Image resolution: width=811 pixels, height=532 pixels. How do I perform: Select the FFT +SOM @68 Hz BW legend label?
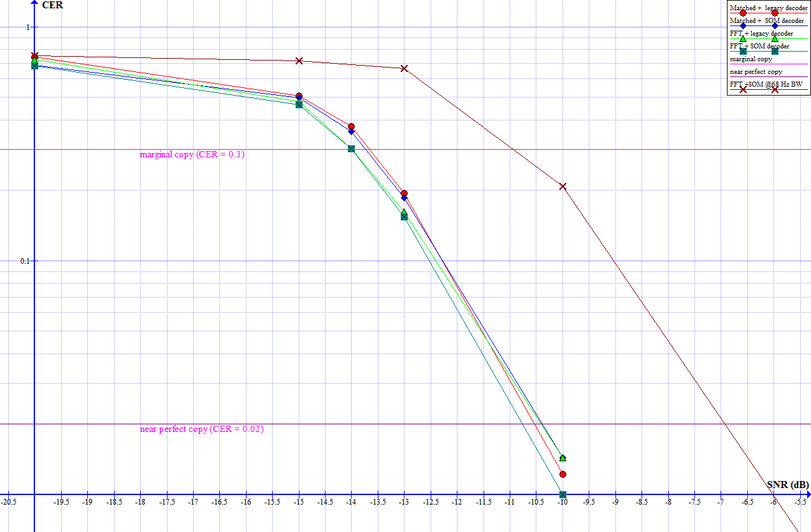[x=766, y=84]
